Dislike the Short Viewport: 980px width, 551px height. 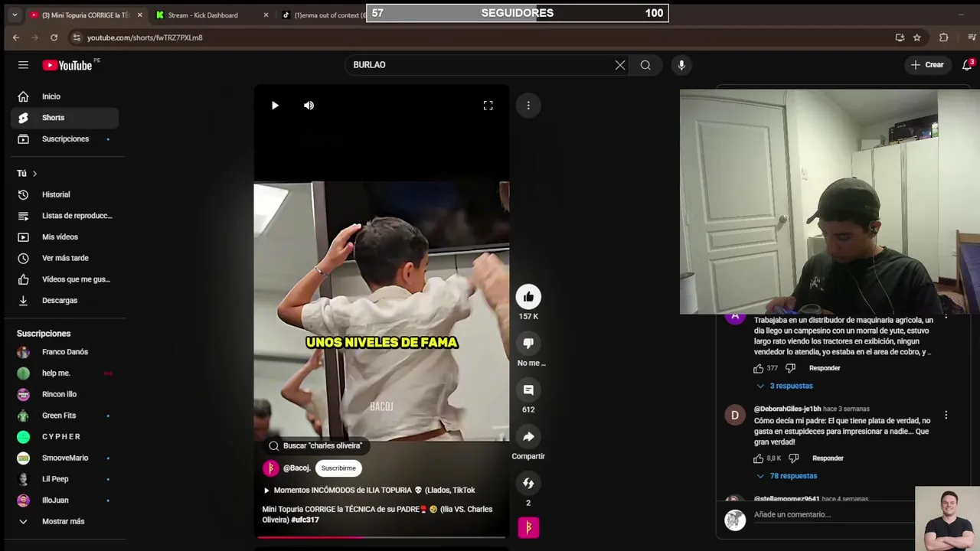click(x=528, y=344)
